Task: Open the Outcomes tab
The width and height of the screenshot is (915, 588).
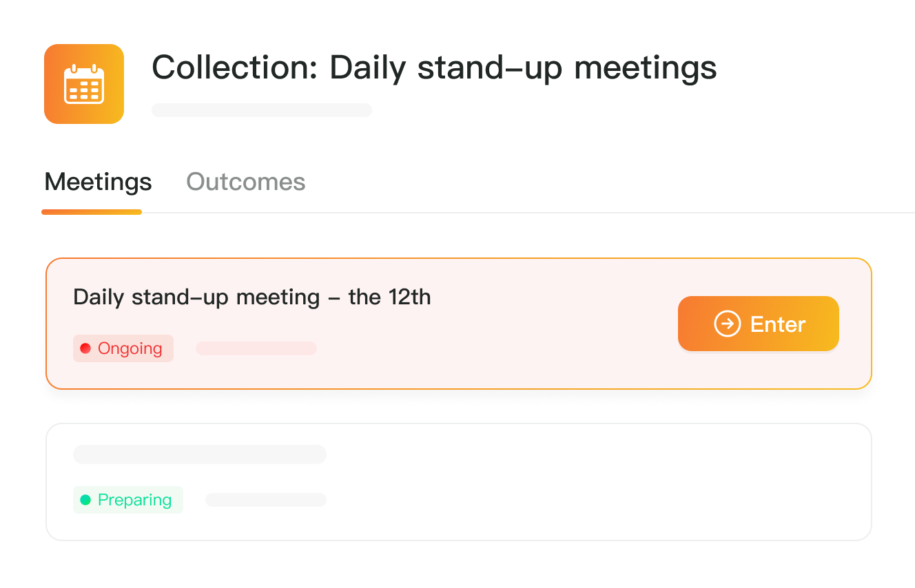Action: tap(245, 182)
